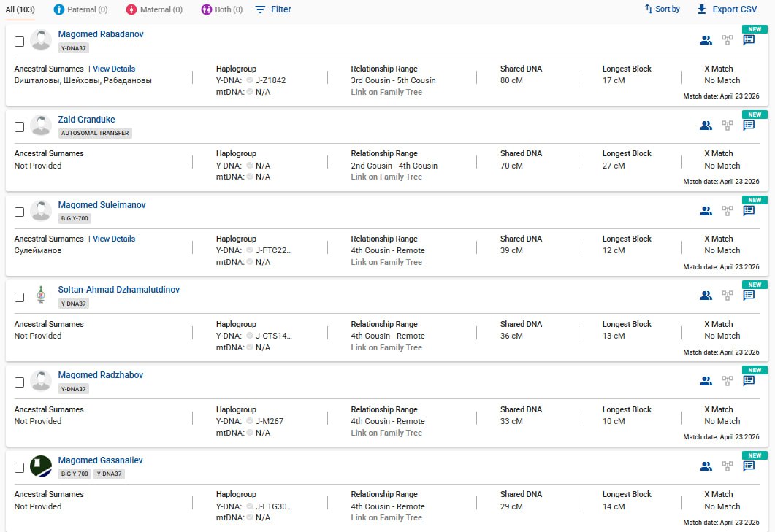The image size is (775, 532).
Task: Open Soltan-Ahmad Dzhamalutdinov's profile link
Action: (x=118, y=290)
